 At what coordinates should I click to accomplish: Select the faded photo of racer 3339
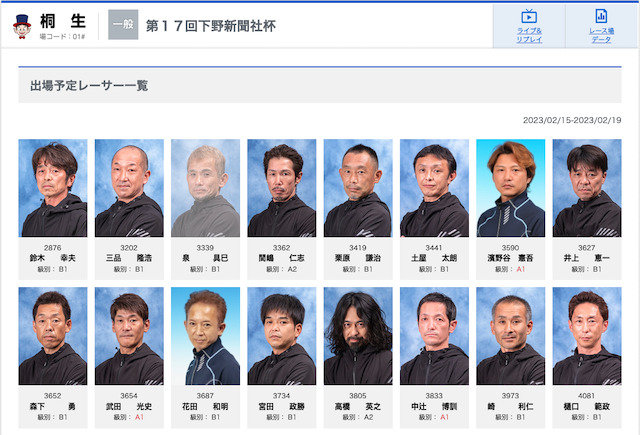tap(205, 188)
